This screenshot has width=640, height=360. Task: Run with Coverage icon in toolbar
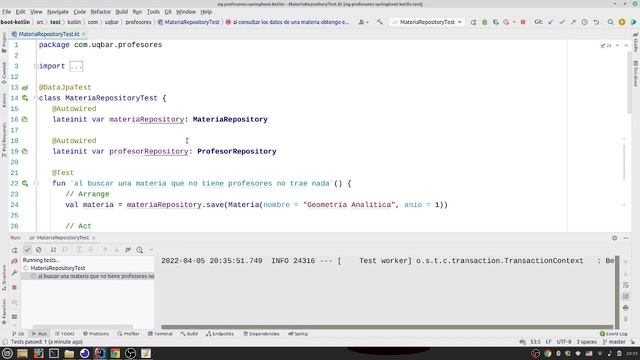click(496, 22)
